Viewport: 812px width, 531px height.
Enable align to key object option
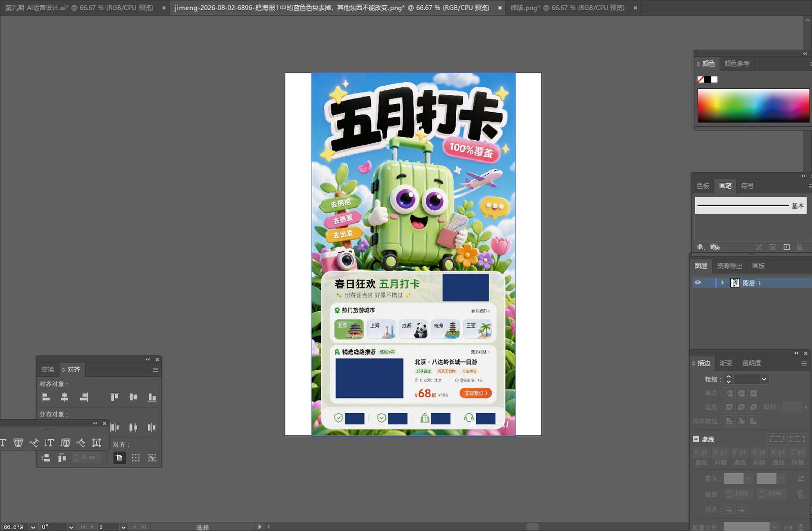coord(152,458)
